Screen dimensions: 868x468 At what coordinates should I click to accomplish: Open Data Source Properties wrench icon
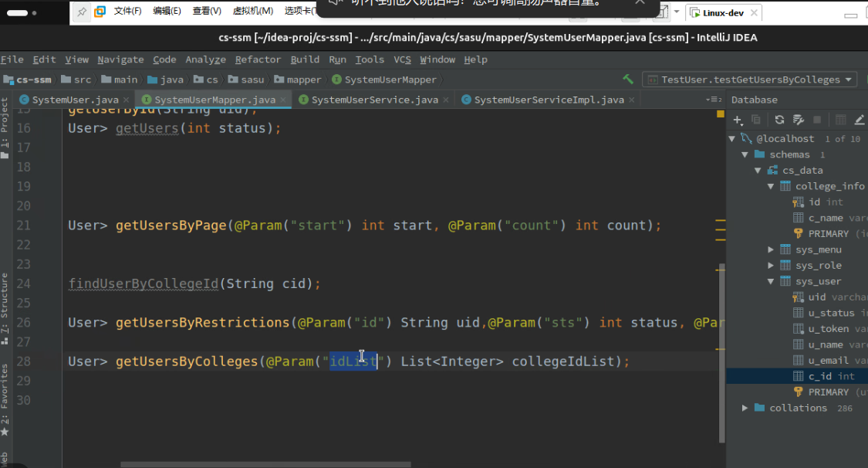(798, 120)
